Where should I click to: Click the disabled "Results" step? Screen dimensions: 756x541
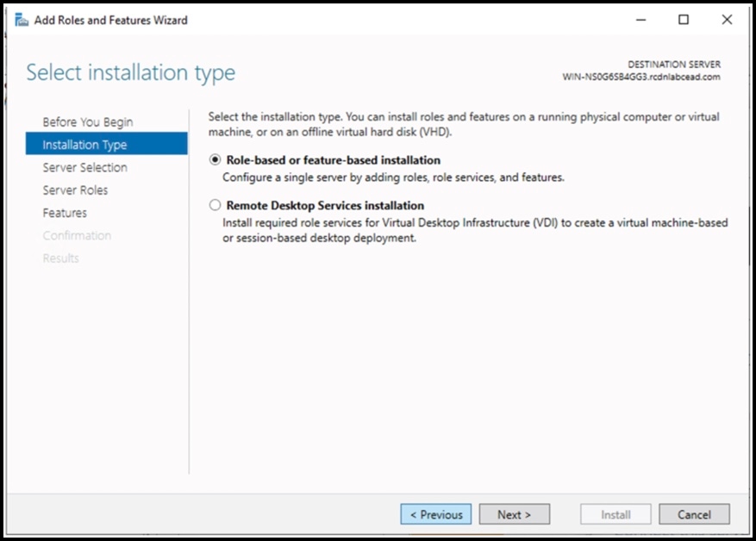point(60,258)
